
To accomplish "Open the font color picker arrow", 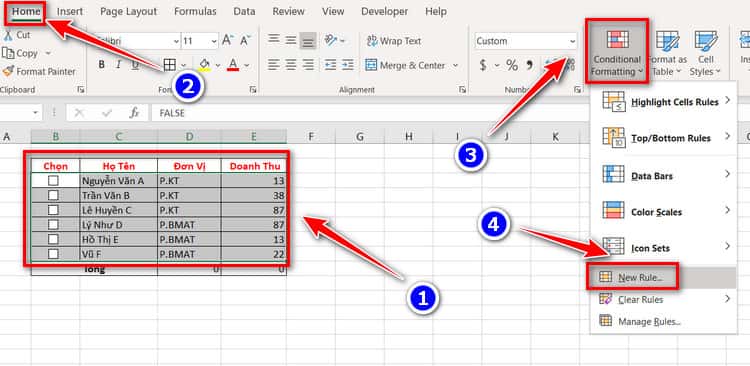I will tap(247, 65).
